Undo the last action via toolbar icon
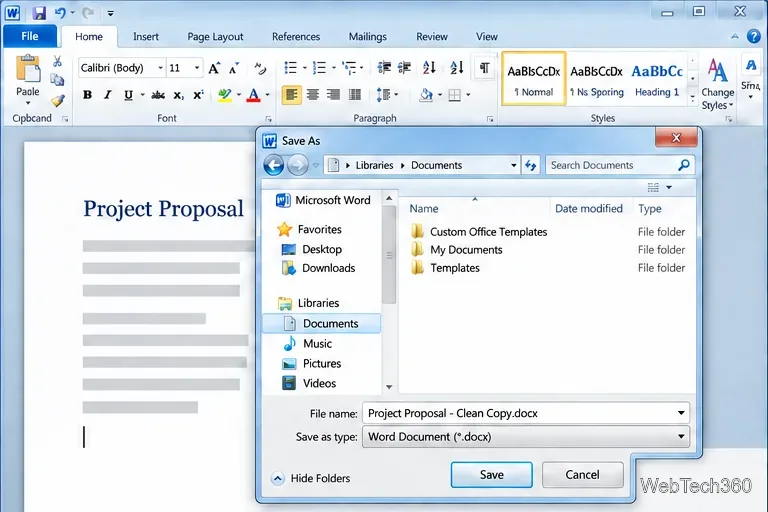768x512 pixels. tap(60, 13)
